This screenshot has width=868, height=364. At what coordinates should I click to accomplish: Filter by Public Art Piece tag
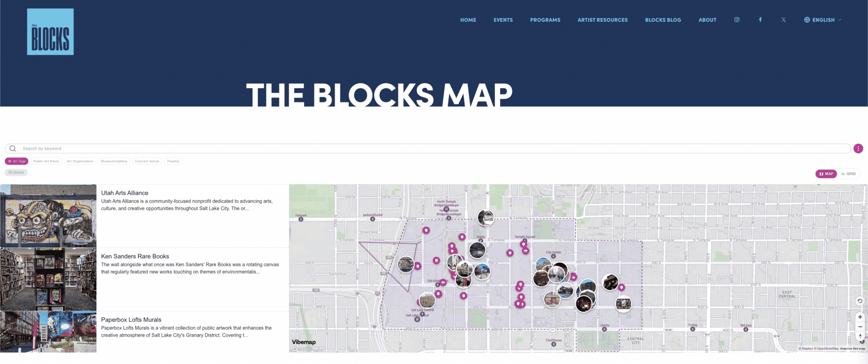46,161
